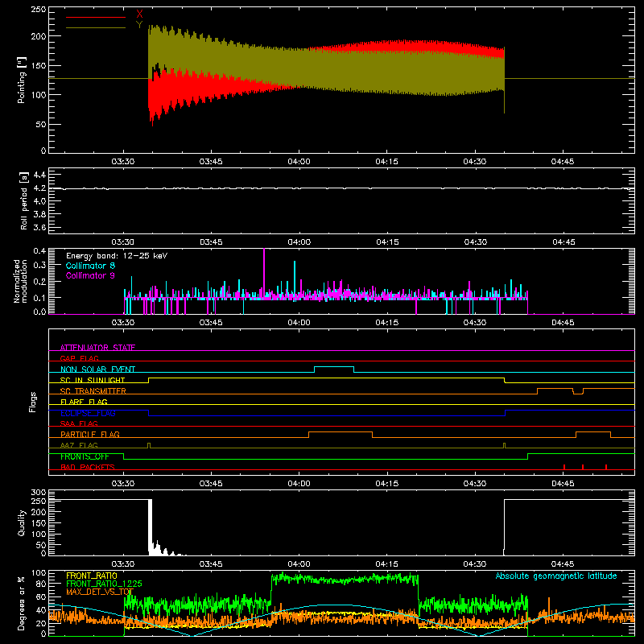Click the GAP_FLAG label

coord(79,358)
